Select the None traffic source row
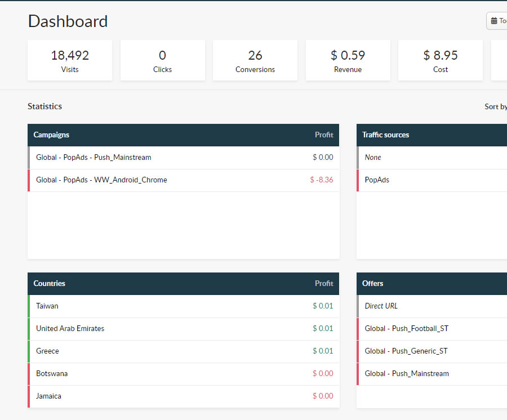This screenshot has width=507, height=420. click(432, 158)
